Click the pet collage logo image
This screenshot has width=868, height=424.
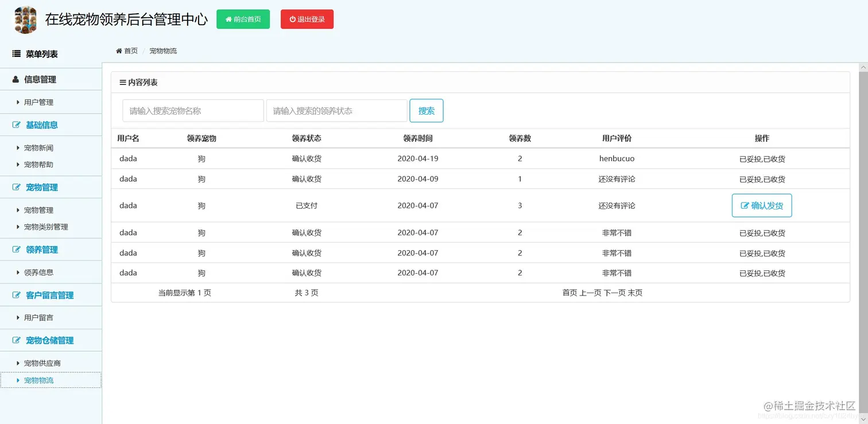[25, 20]
